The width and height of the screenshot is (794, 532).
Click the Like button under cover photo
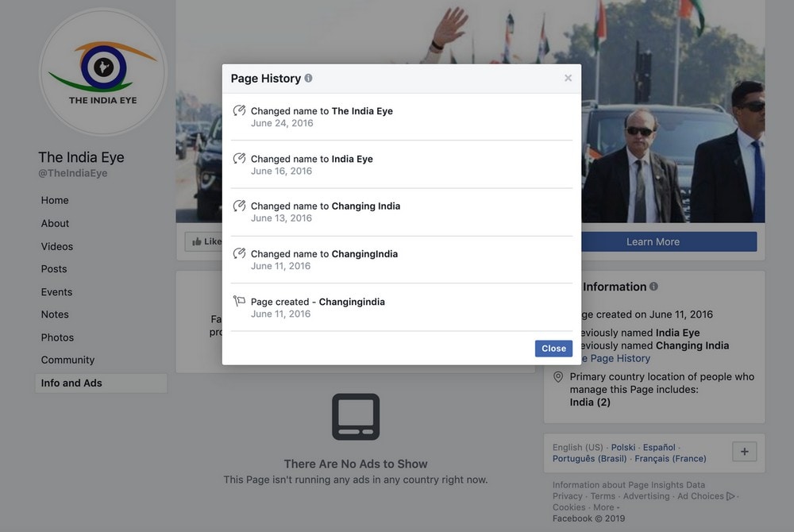click(204, 241)
